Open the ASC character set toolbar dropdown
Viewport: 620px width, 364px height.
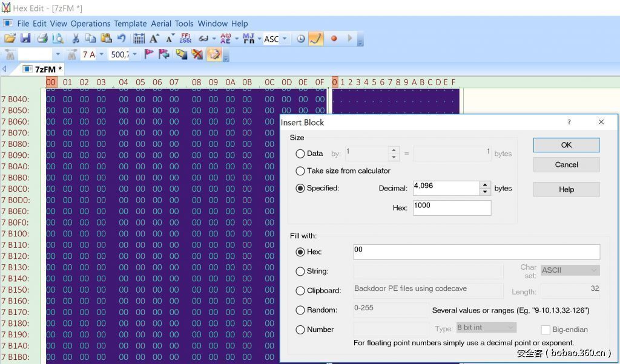[285, 39]
